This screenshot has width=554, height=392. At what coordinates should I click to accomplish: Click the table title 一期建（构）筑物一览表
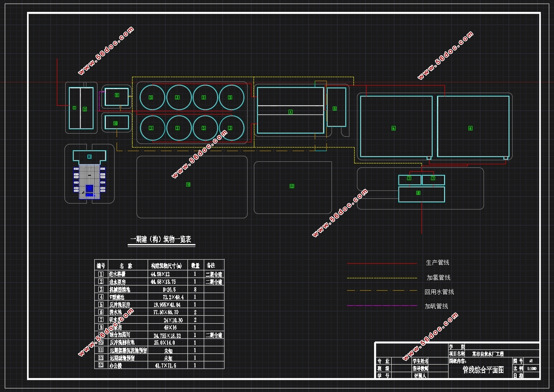pos(161,239)
